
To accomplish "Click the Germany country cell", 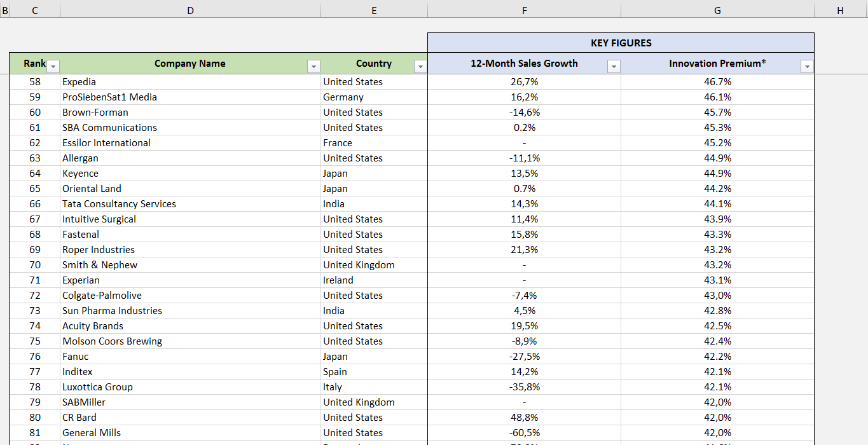I will (x=374, y=97).
